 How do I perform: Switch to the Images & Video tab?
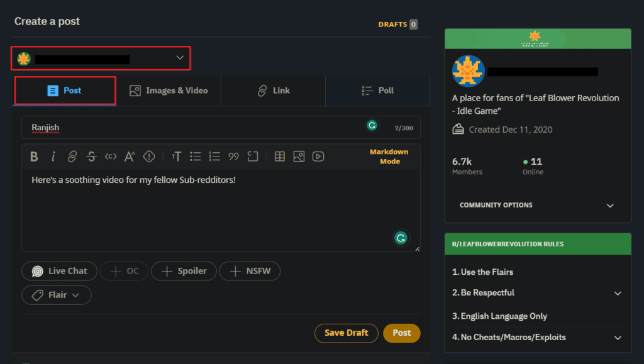(x=169, y=90)
